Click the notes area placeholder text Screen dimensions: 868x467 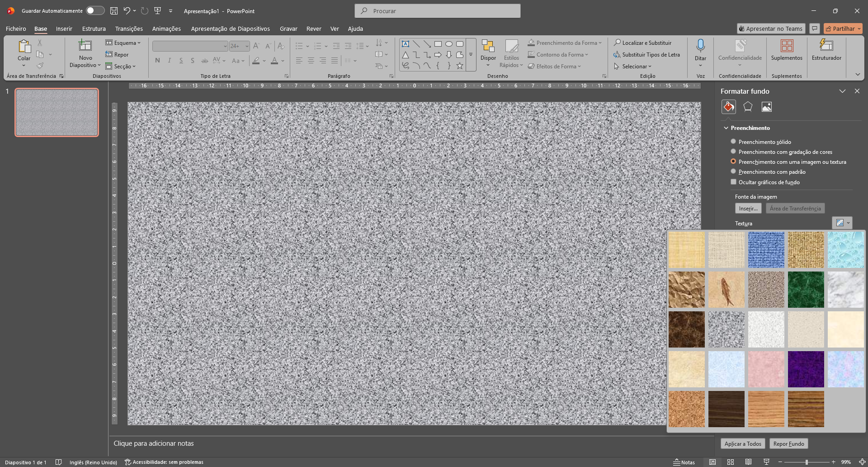[154, 443]
